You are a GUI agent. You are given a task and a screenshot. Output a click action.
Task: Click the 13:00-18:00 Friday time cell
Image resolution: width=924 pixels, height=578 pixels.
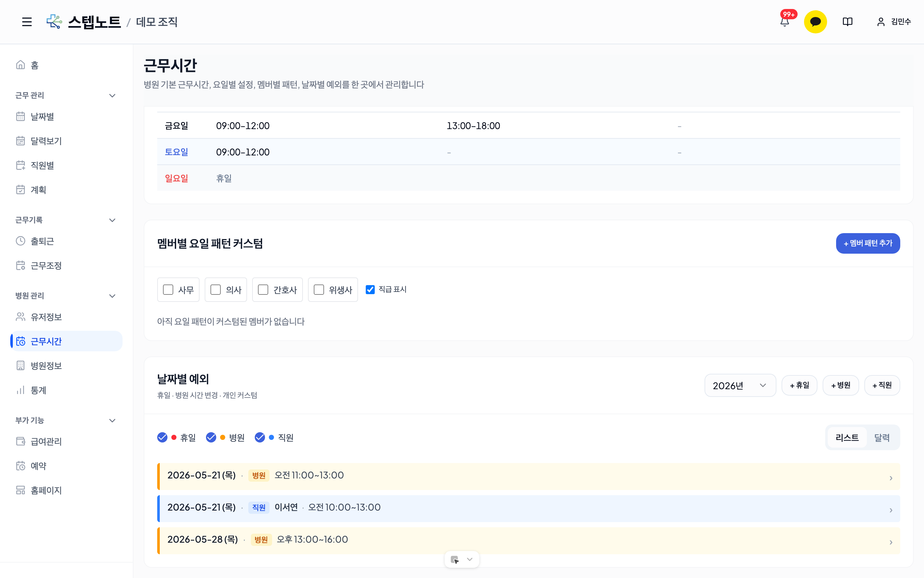coord(473,126)
